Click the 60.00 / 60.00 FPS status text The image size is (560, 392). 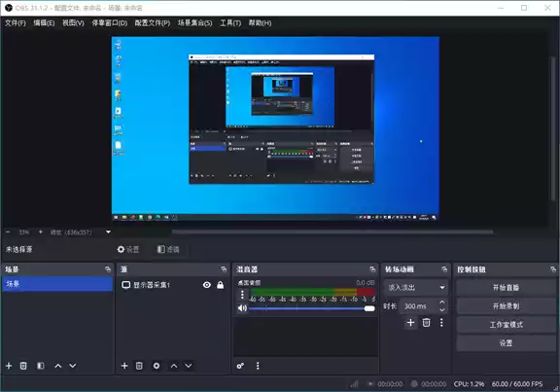click(517, 384)
